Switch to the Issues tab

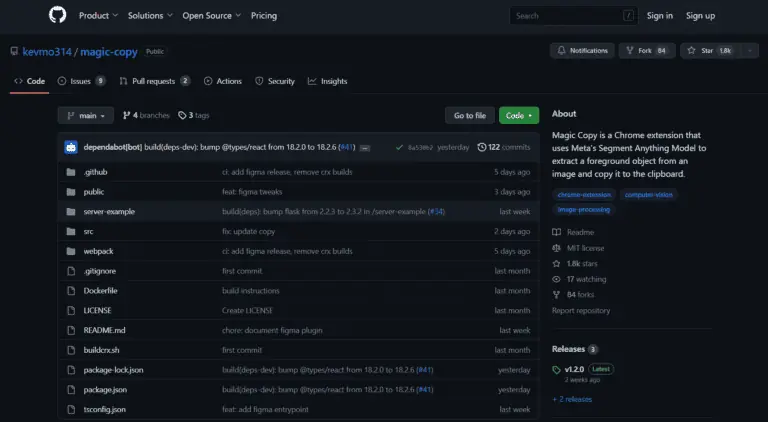click(81, 81)
